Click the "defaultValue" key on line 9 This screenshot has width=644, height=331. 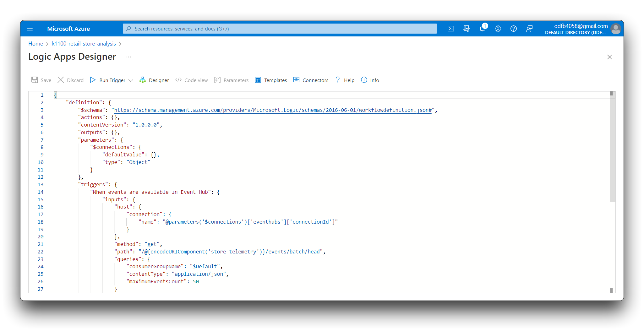[x=123, y=155]
